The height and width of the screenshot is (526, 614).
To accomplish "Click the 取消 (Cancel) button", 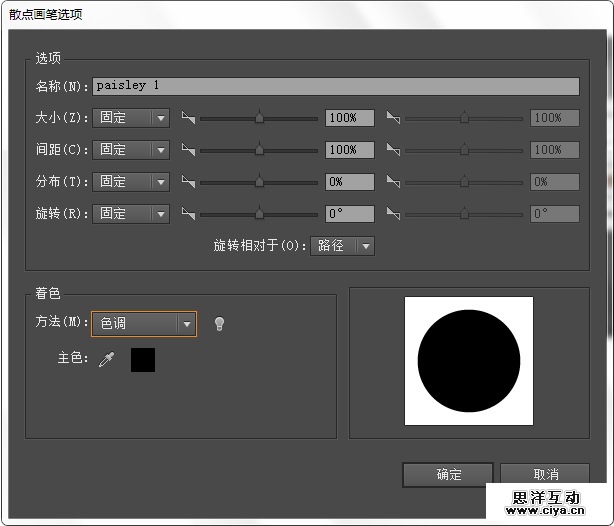I will click(x=545, y=474).
